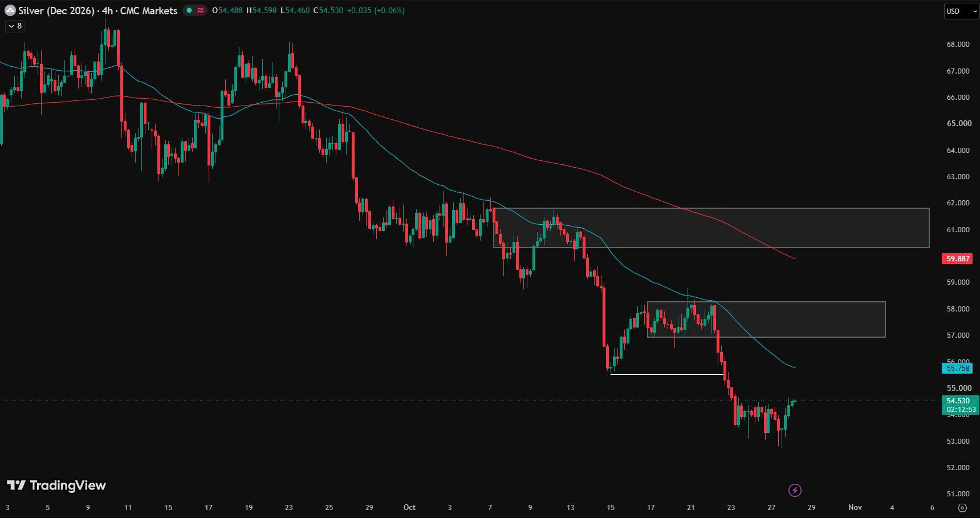The image size is (980, 518).
Task: Click the green 54.530 current price label
Action: click(961, 405)
